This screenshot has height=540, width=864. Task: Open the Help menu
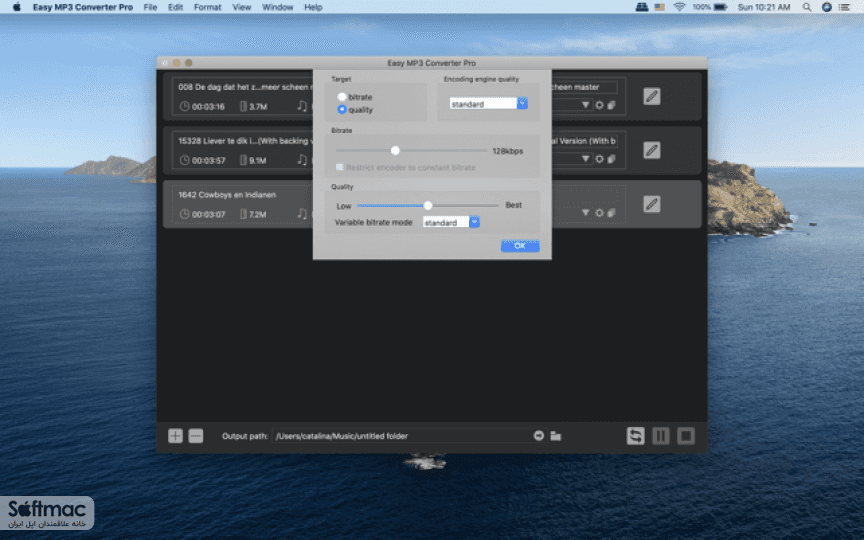coord(313,7)
